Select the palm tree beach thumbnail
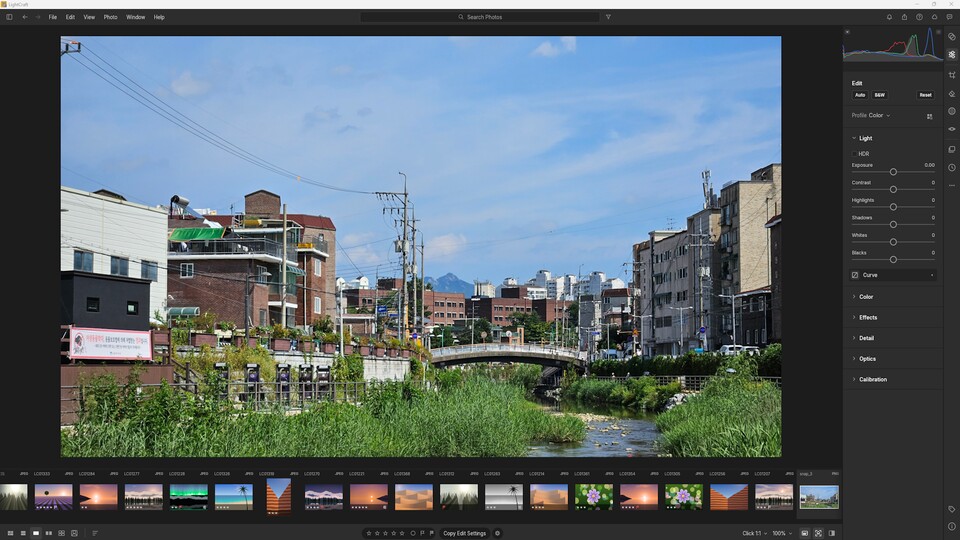The image size is (960, 540). 233,497
